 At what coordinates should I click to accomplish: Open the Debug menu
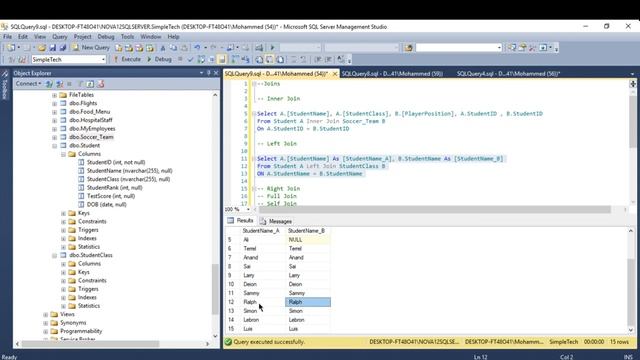point(106,37)
